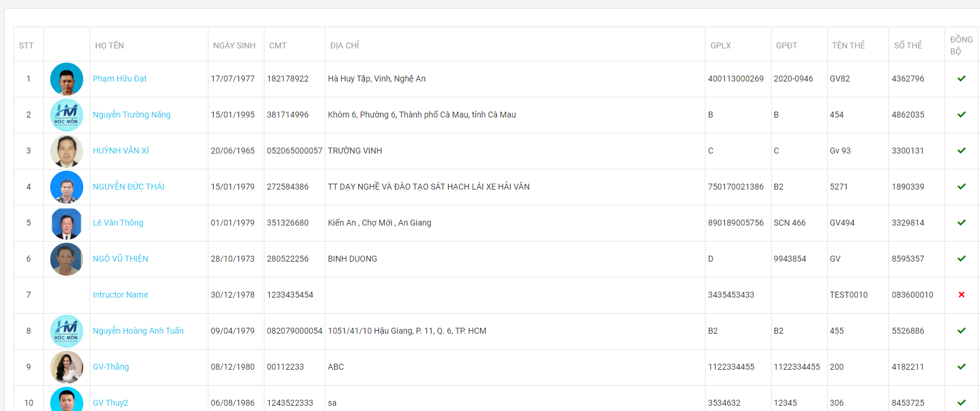Click the sync checkmark for HUỲNH VĂN XÍ

point(961,151)
